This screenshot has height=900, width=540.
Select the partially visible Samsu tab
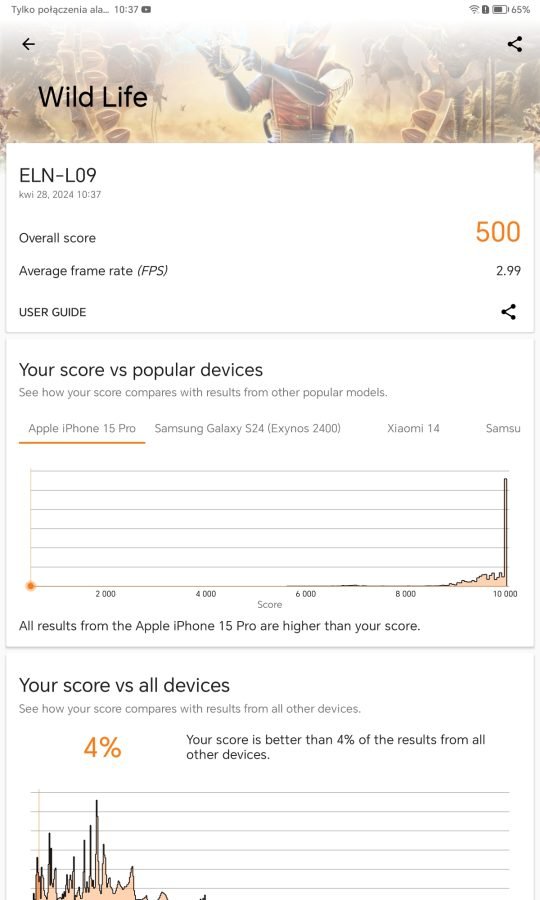503,428
